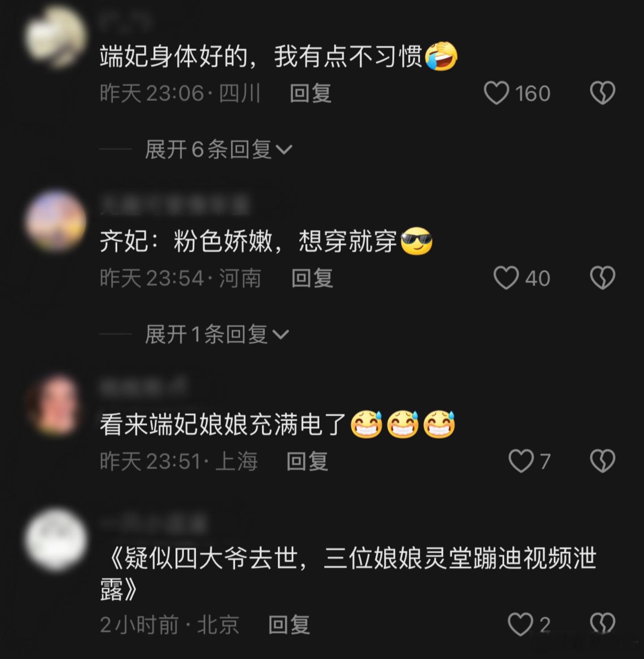The height and width of the screenshot is (659, 644).
Task: Like the comment with 160 likes
Action: (496, 93)
